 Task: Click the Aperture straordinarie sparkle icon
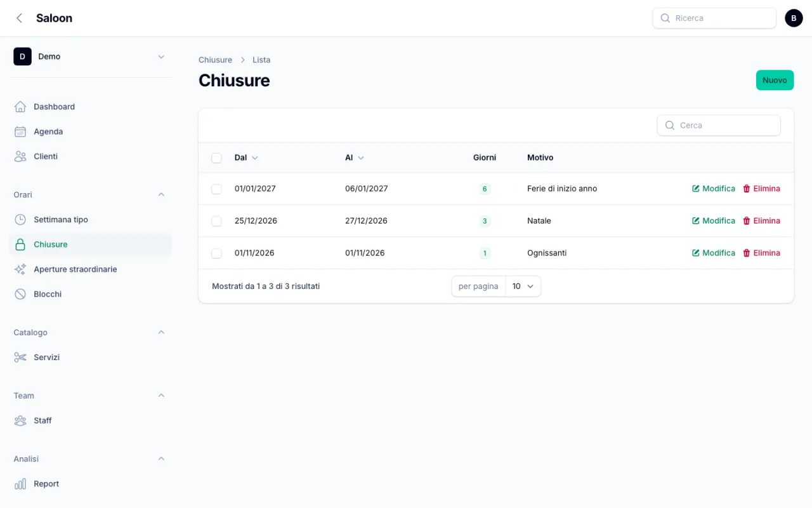pos(20,269)
